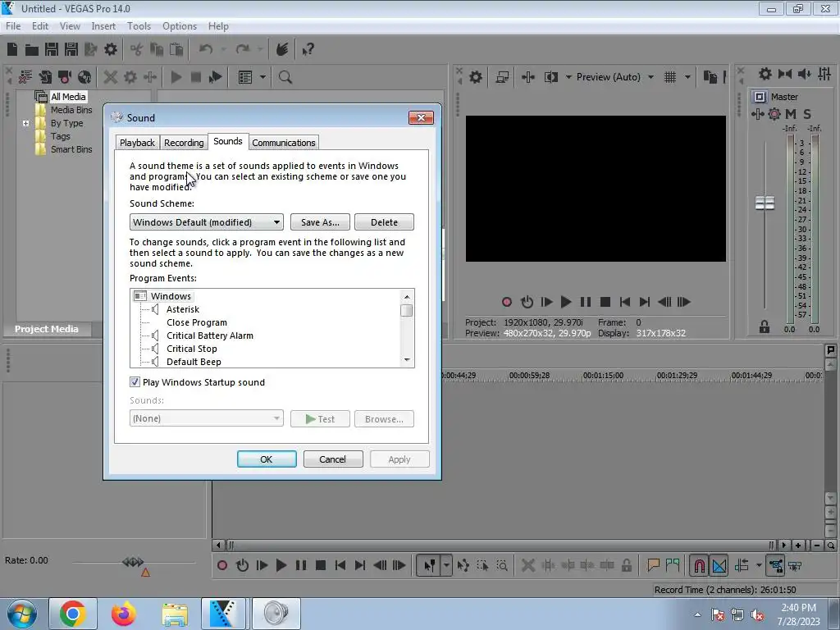Toggle the snapping magnet icon in timeline toolbar

click(x=700, y=565)
